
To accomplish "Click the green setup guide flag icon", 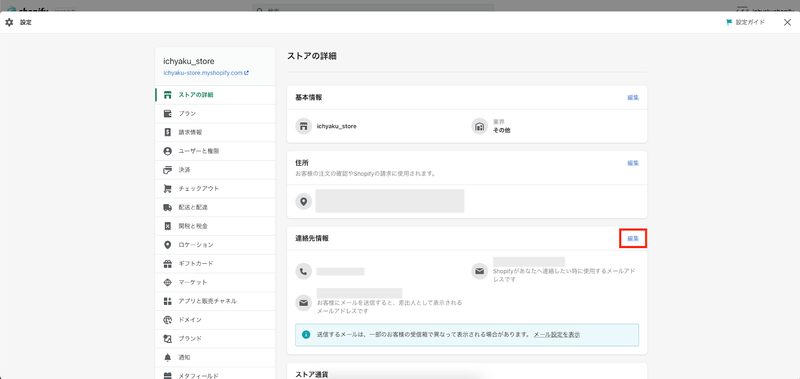I will [x=729, y=22].
